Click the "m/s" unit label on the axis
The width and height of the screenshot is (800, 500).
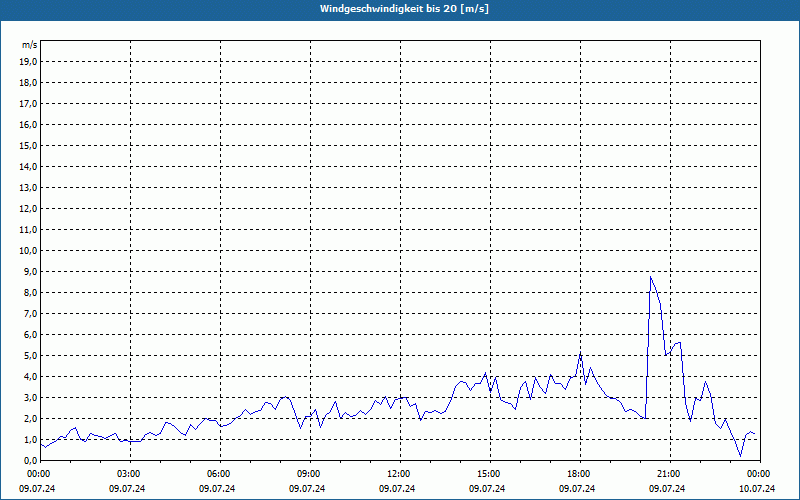[x=29, y=45]
